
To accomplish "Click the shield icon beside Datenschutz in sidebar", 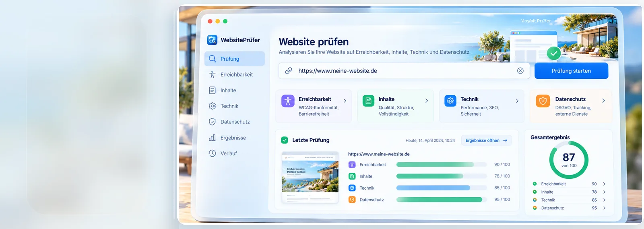I will (213, 122).
